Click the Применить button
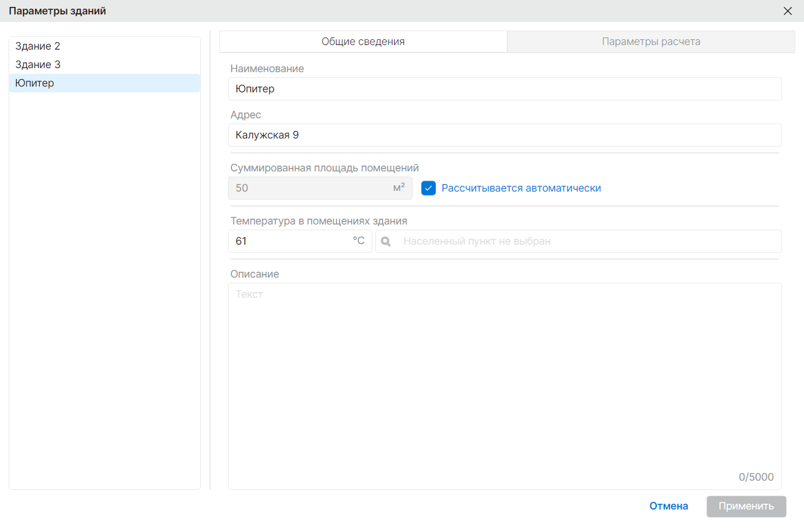 746,506
